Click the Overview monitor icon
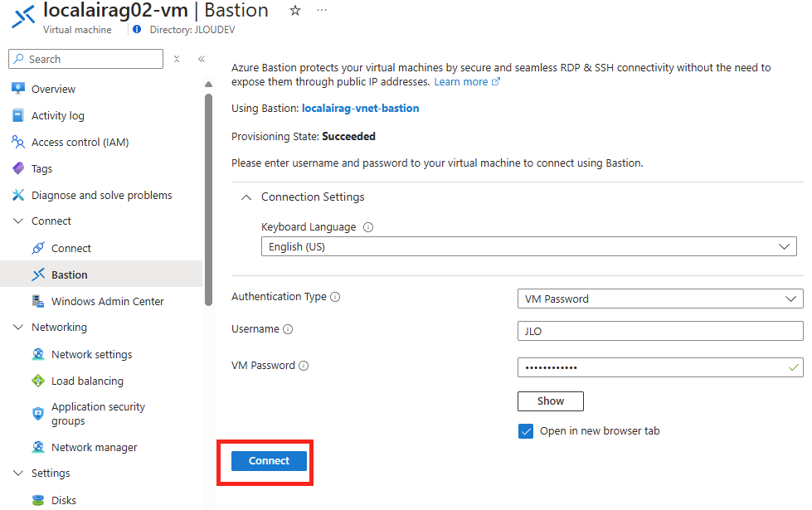Image resolution: width=812 pixels, height=510 pixels. (18, 89)
